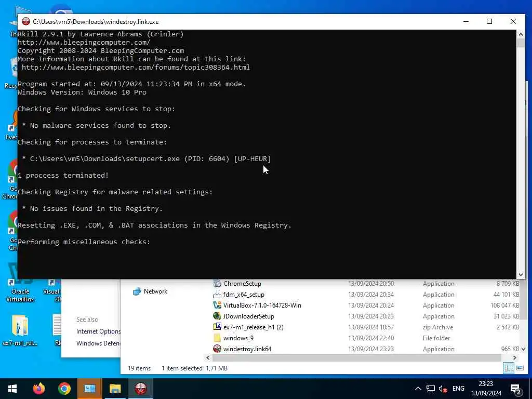Image resolution: width=532 pixels, height=399 pixels.
Task: Click the setupcert.exe process line in console
Action: click(x=146, y=158)
